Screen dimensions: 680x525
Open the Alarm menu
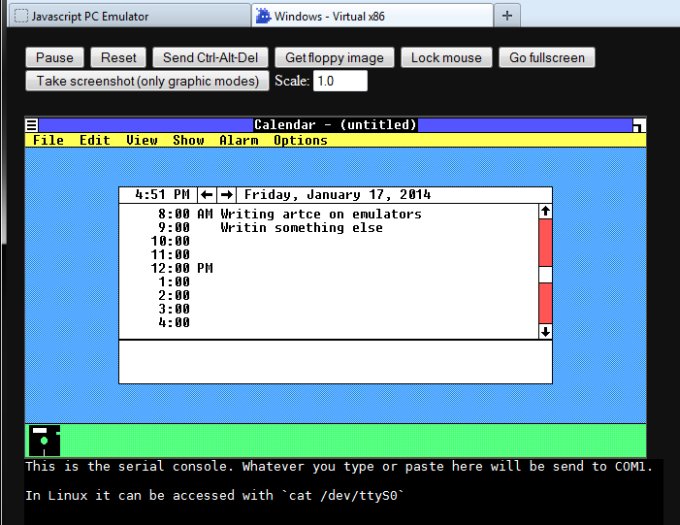click(x=239, y=140)
